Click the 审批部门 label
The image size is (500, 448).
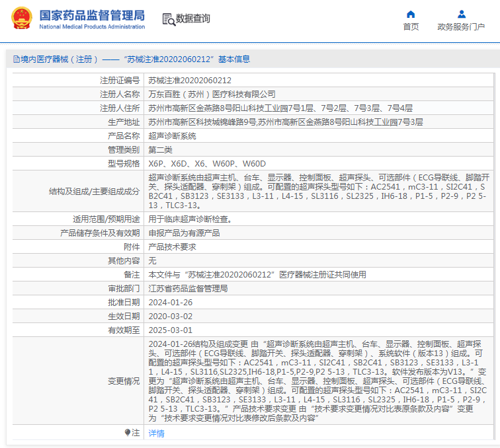pos(124,289)
